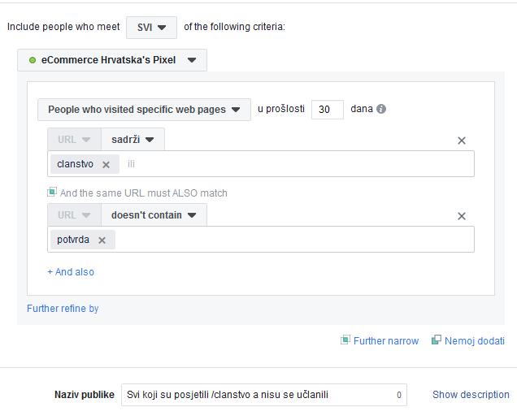Toggle 'And the same URL must ALSO match'

click(52, 193)
